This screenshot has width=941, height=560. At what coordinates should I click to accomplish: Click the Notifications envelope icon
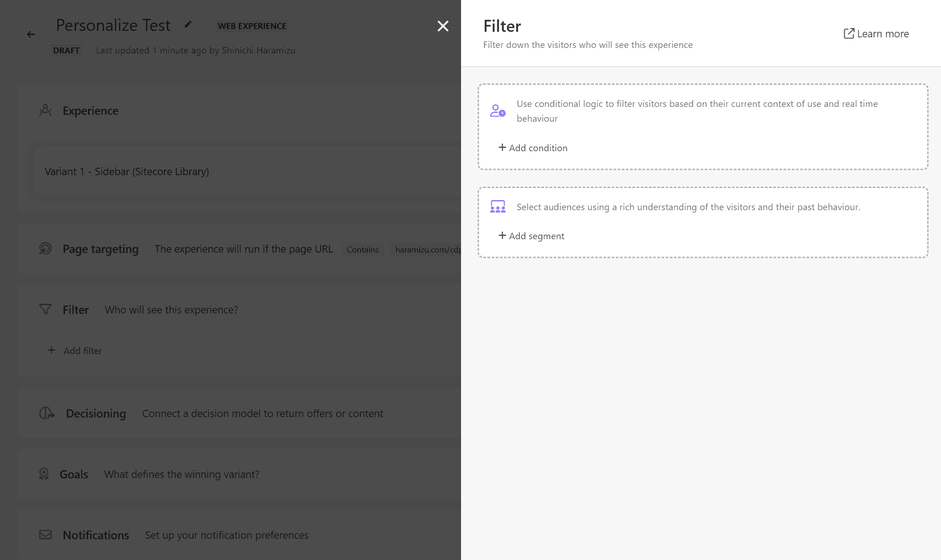pos(45,535)
